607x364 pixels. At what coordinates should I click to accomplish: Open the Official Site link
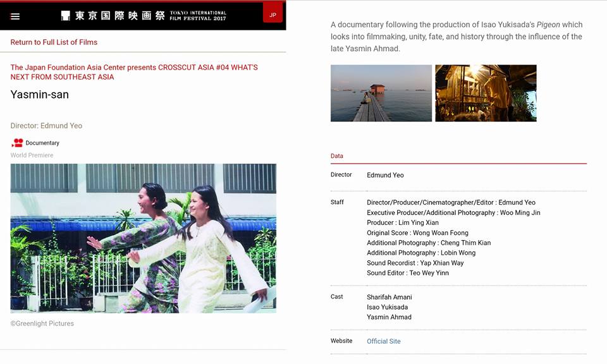[x=384, y=341]
